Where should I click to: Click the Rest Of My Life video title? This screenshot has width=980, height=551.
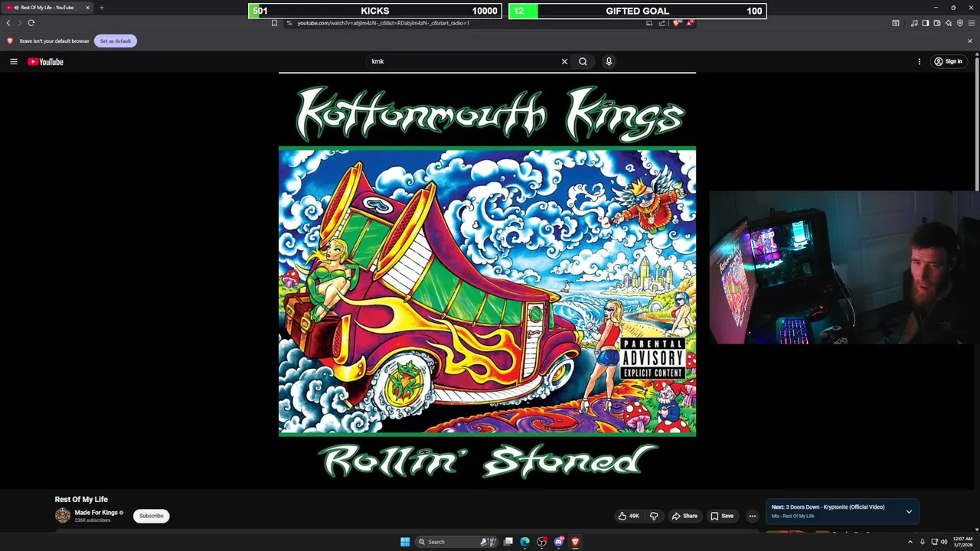pyautogui.click(x=81, y=499)
